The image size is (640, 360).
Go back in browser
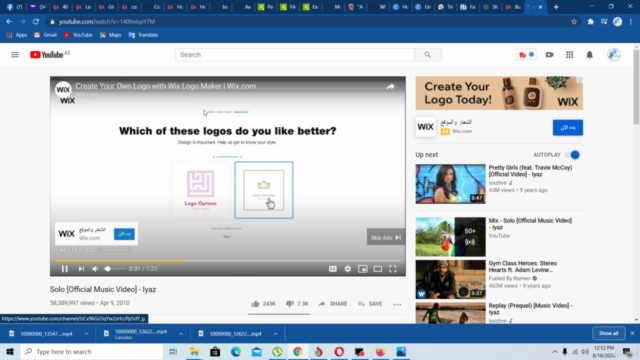9,22
